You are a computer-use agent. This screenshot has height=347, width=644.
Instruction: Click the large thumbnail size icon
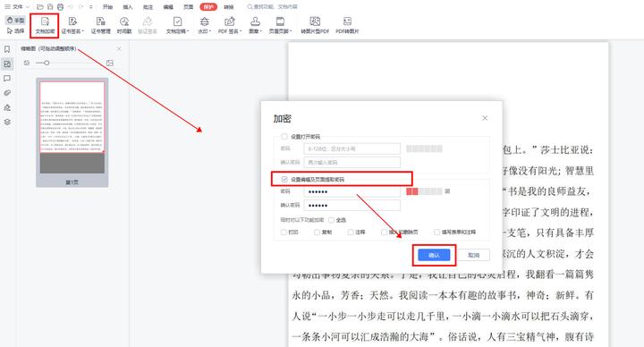click(x=110, y=63)
